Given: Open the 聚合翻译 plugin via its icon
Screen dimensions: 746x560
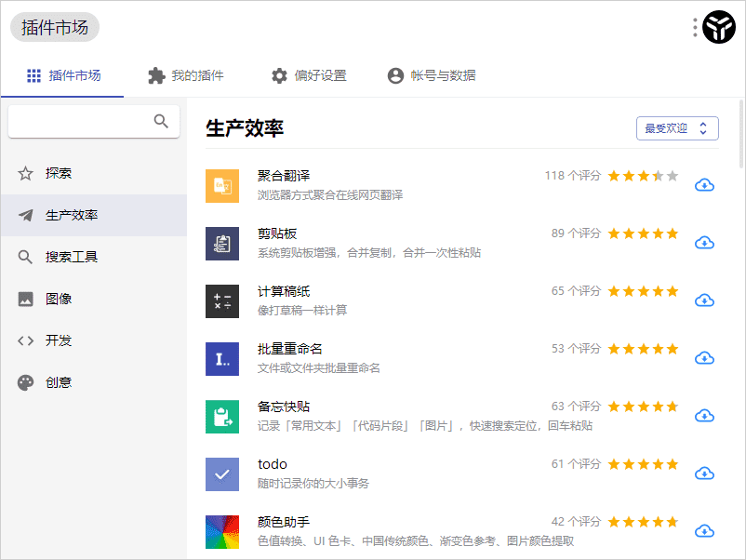Looking at the screenshot, I should tap(222, 185).
